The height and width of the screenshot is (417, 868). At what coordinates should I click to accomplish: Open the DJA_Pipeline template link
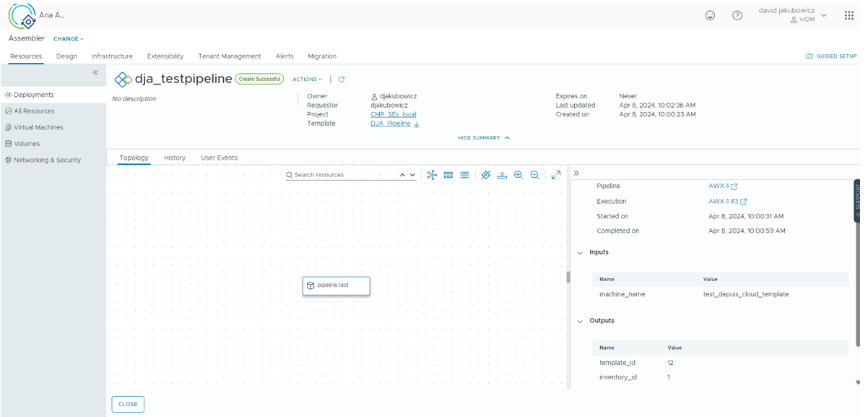pos(391,124)
